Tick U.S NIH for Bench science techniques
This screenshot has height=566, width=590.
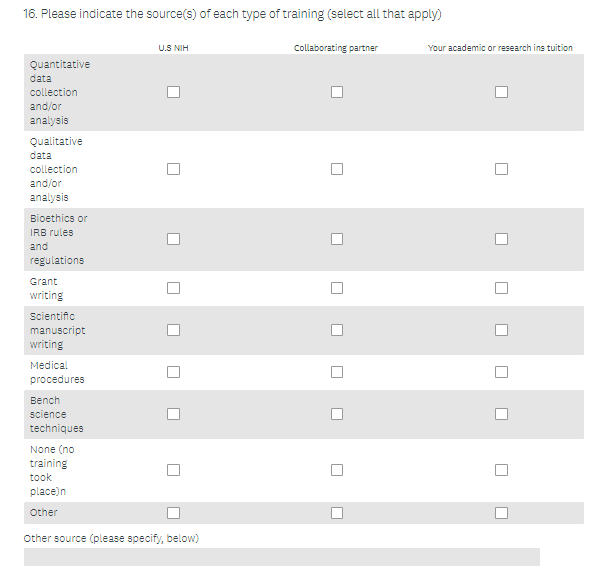173,414
